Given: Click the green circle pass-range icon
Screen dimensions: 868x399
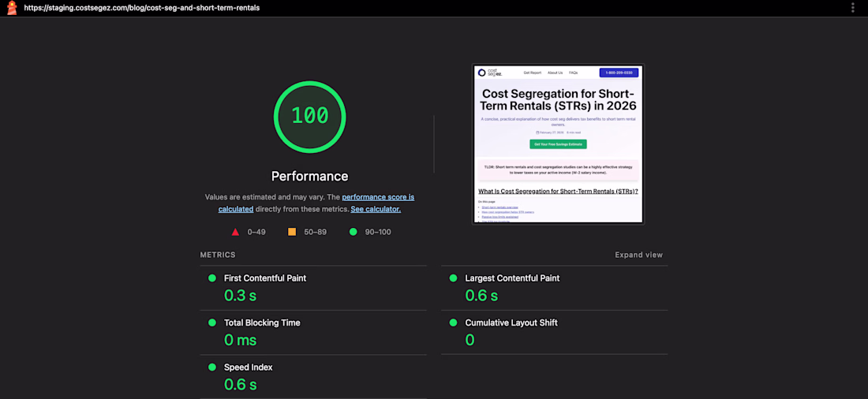Looking at the screenshot, I should (353, 232).
